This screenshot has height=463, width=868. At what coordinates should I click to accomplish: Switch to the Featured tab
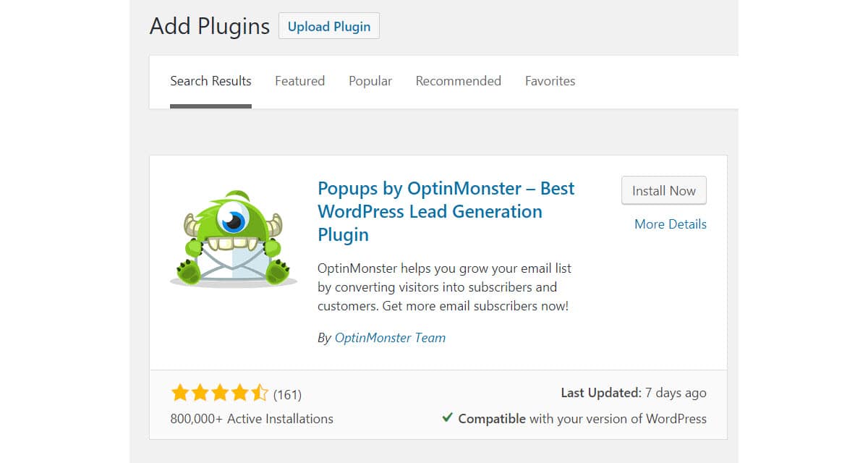click(299, 81)
